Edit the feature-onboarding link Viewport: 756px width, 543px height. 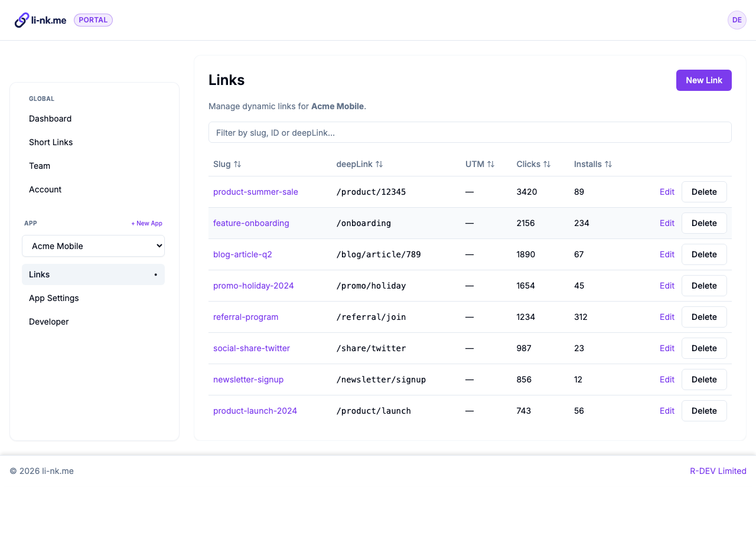pos(667,223)
